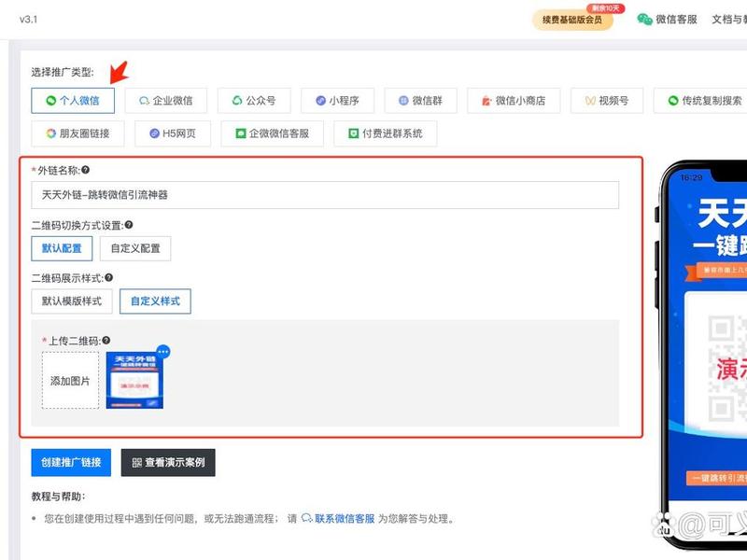Click the colorful ring icon on 朋友圈链接

tap(51, 133)
